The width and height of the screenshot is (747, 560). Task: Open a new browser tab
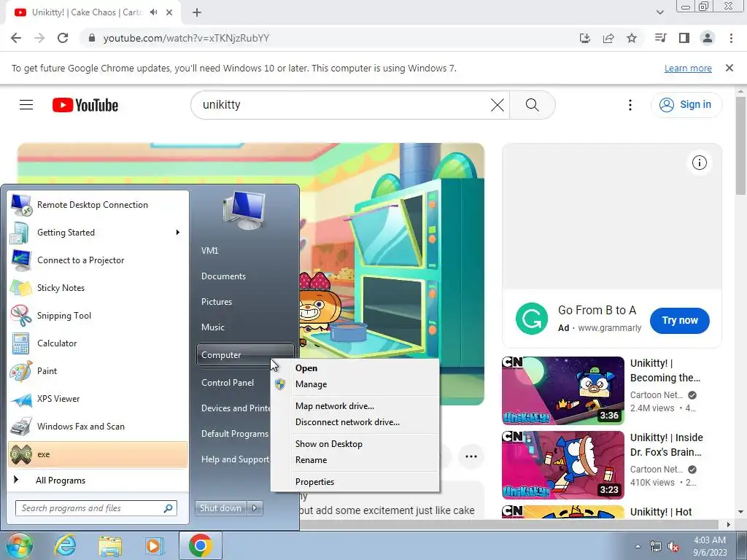[197, 12]
